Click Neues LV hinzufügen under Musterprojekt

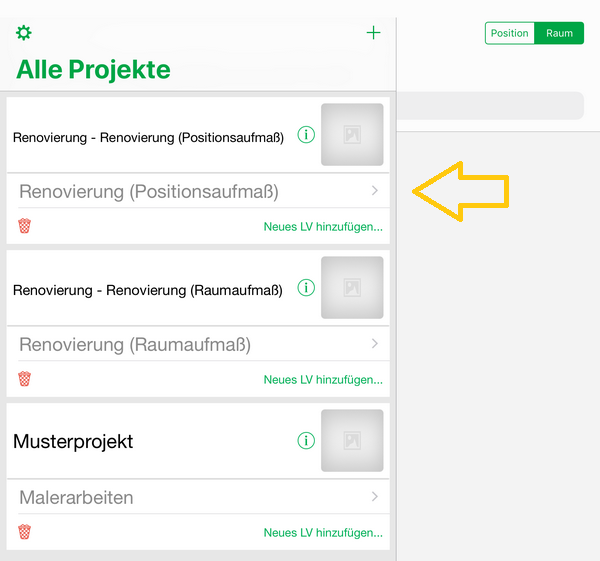point(323,533)
